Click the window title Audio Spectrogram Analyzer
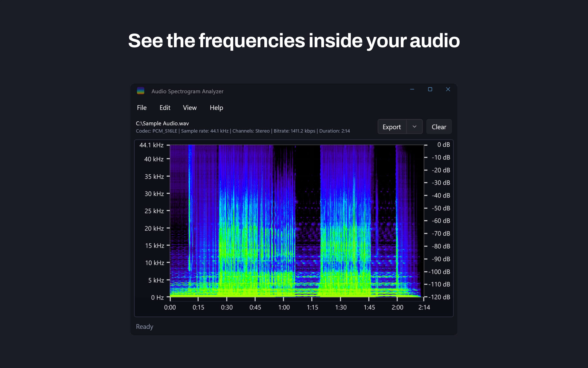Screen dimensions: 588x368 [x=187, y=91]
